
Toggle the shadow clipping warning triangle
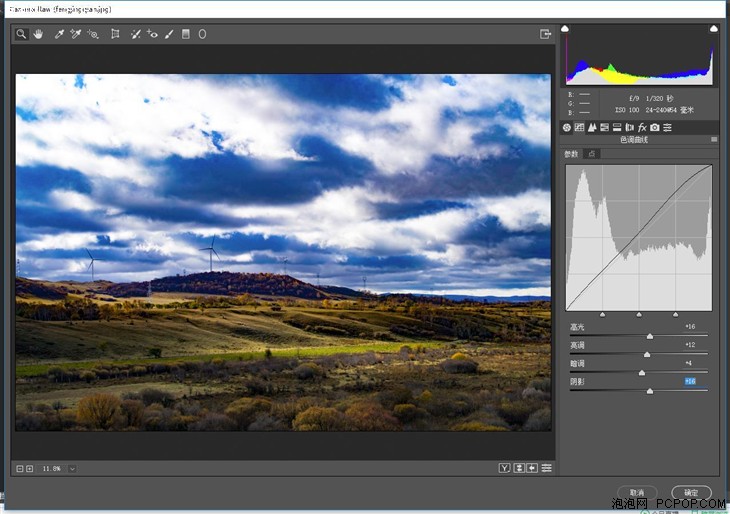click(565, 29)
